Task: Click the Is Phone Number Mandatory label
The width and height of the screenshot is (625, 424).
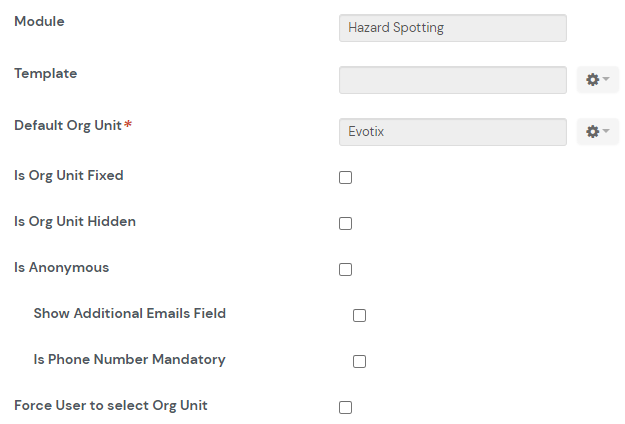Action: click(129, 360)
